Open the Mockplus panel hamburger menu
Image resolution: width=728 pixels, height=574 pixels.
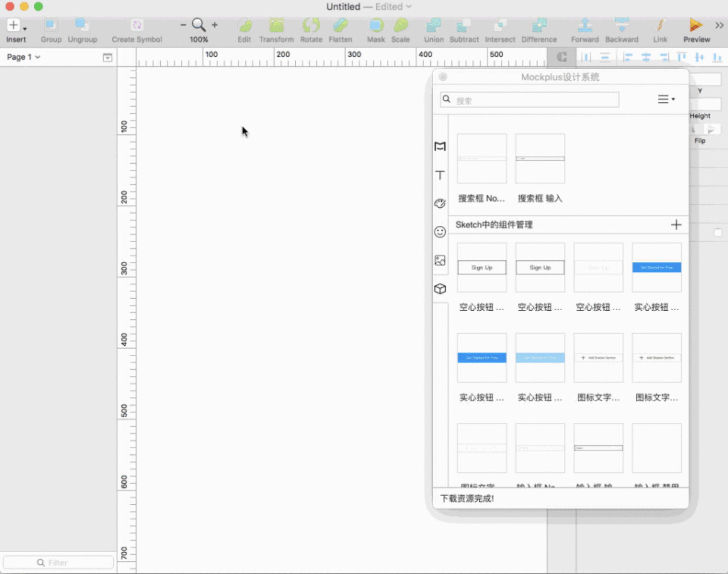666,100
